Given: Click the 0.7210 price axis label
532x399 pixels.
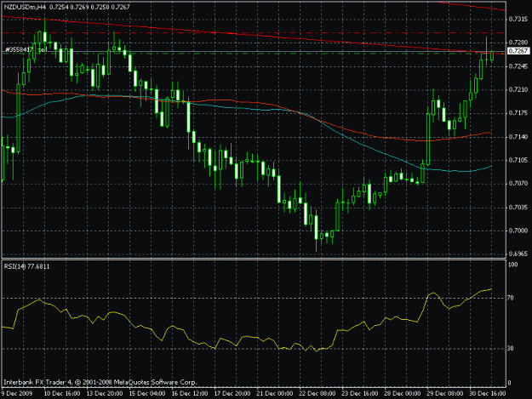Looking at the screenshot, I should pos(518,90).
